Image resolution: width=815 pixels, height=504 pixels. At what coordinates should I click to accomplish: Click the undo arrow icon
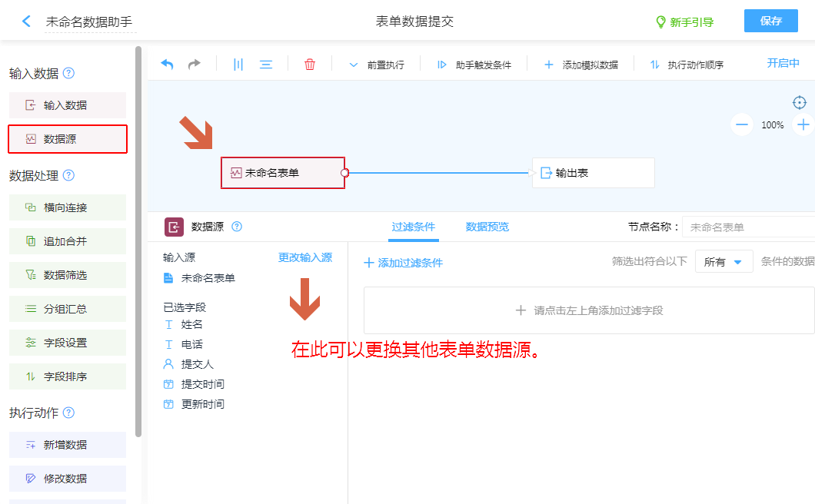167,65
